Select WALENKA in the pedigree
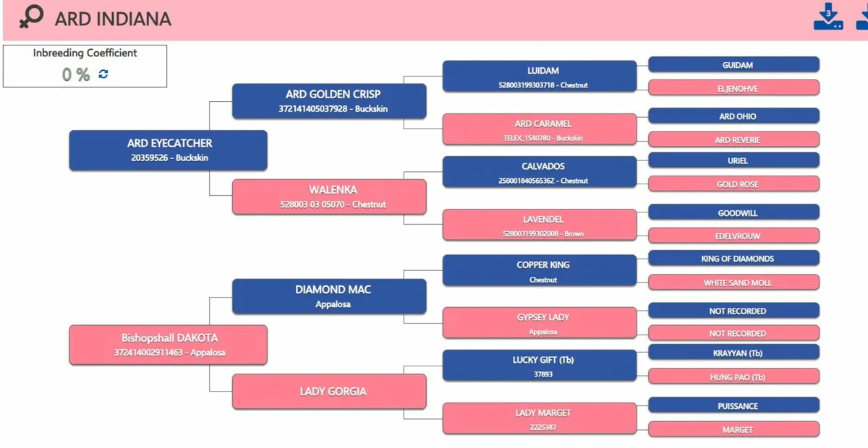 pyautogui.click(x=329, y=197)
